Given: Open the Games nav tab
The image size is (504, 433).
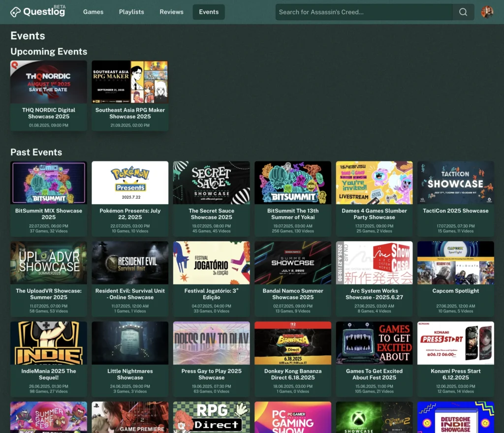Looking at the screenshot, I should 93,12.
